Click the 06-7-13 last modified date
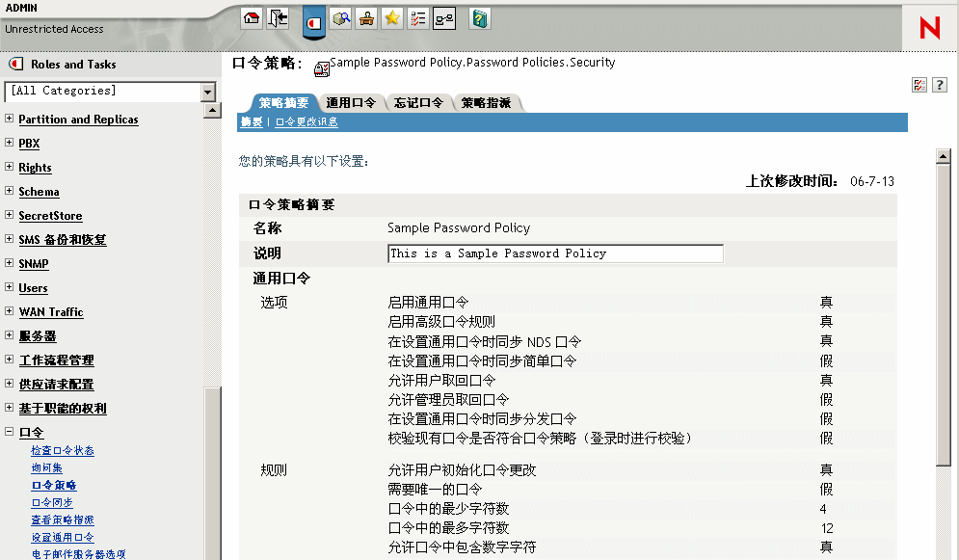This screenshot has height=560, width=959. coord(872,181)
